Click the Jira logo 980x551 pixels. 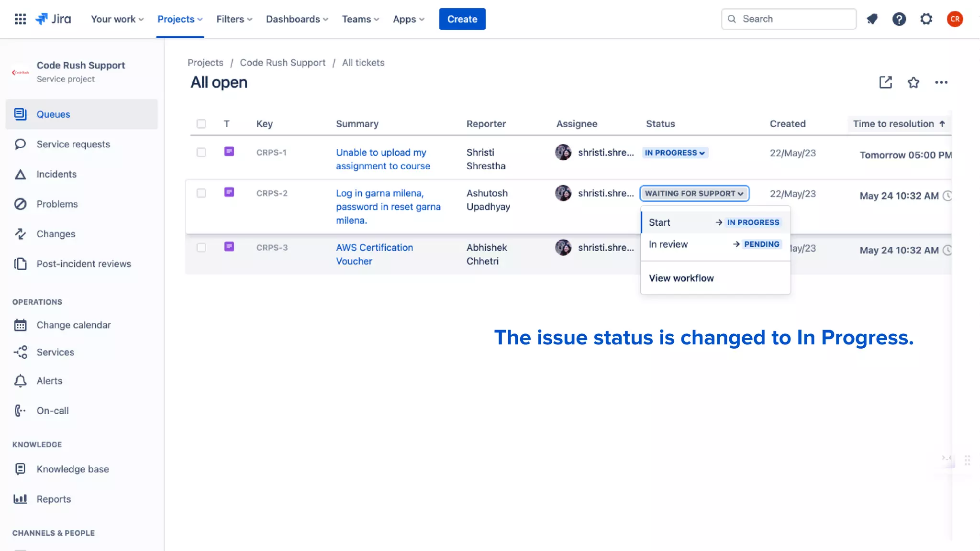pyautogui.click(x=53, y=19)
